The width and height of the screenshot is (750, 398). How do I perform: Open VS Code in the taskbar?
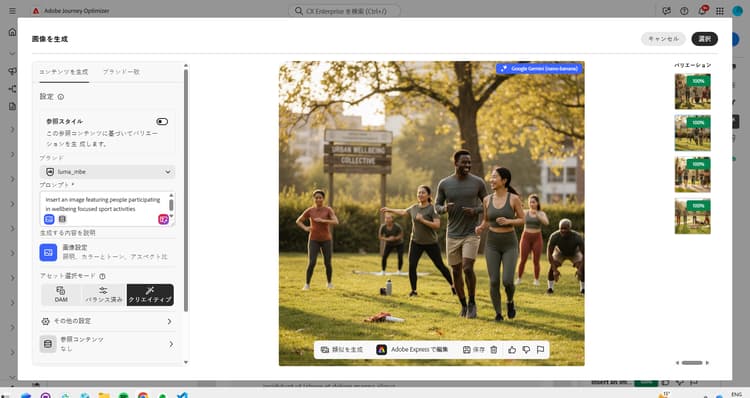[x=182, y=395]
